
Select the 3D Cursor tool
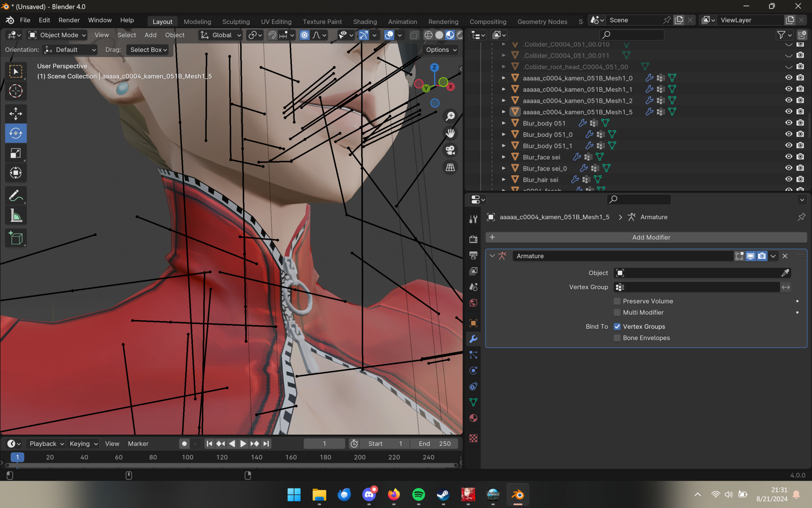tap(16, 91)
